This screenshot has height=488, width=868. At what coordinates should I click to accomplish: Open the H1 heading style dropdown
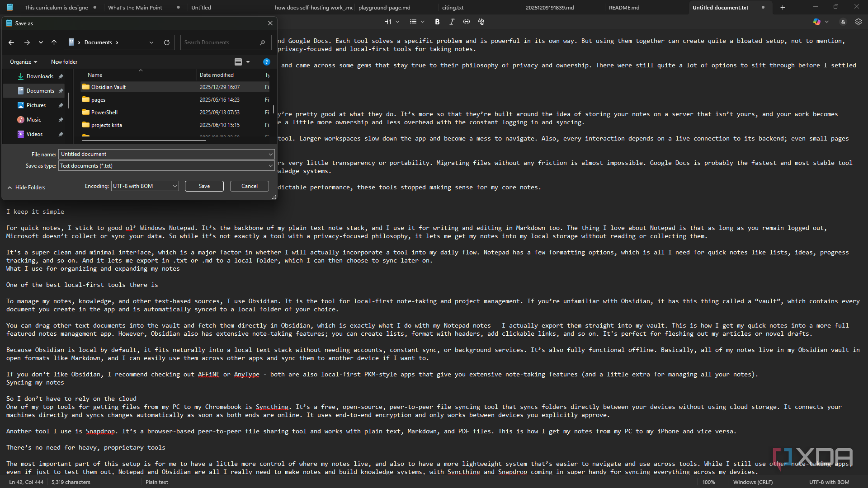pos(392,22)
